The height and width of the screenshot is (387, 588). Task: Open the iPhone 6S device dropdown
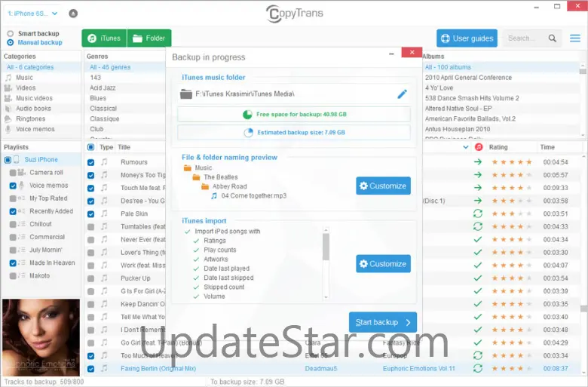click(x=32, y=14)
